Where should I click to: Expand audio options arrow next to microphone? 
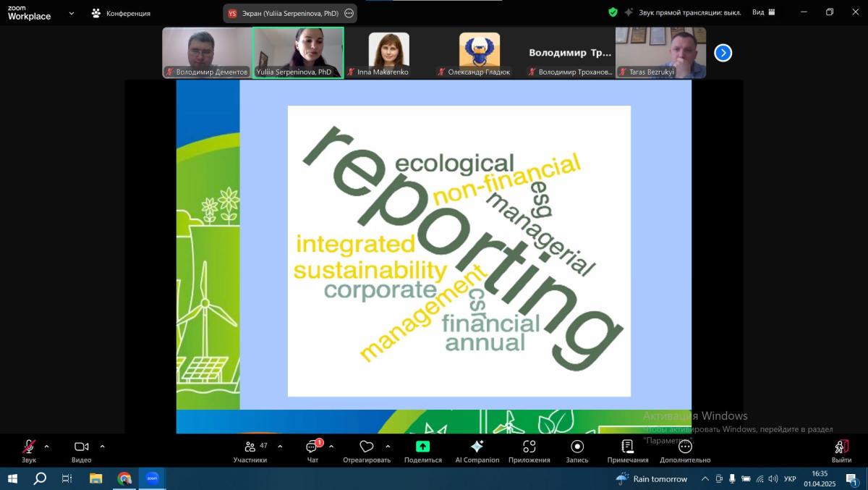click(x=47, y=446)
